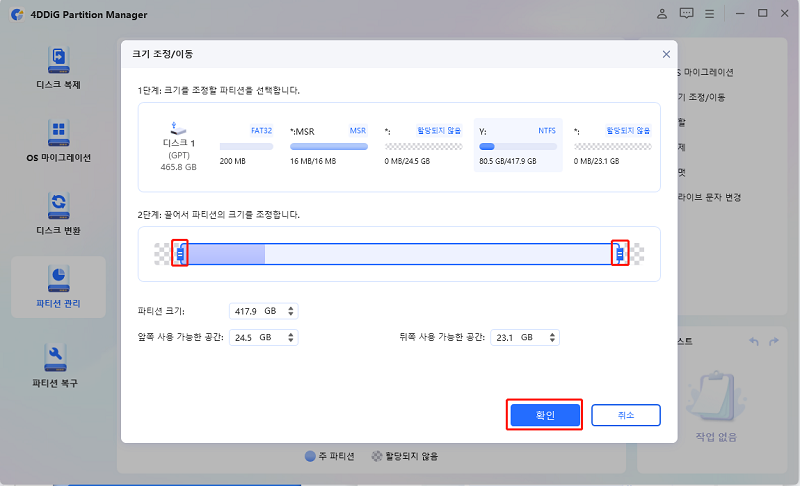This screenshot has height=486, width=800.
Task: Click 마이그레이션 entry in background right panel
Action: click(x=706, y=72)
